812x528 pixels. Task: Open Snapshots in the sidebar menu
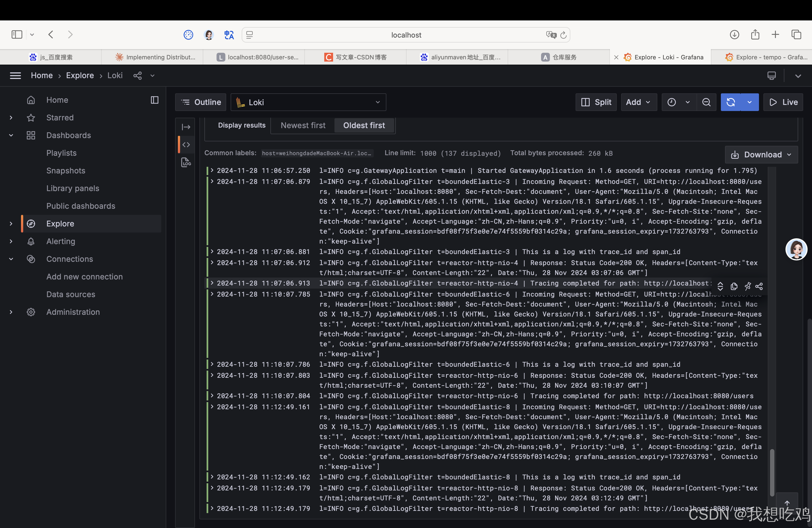click(x=65, y=171)
